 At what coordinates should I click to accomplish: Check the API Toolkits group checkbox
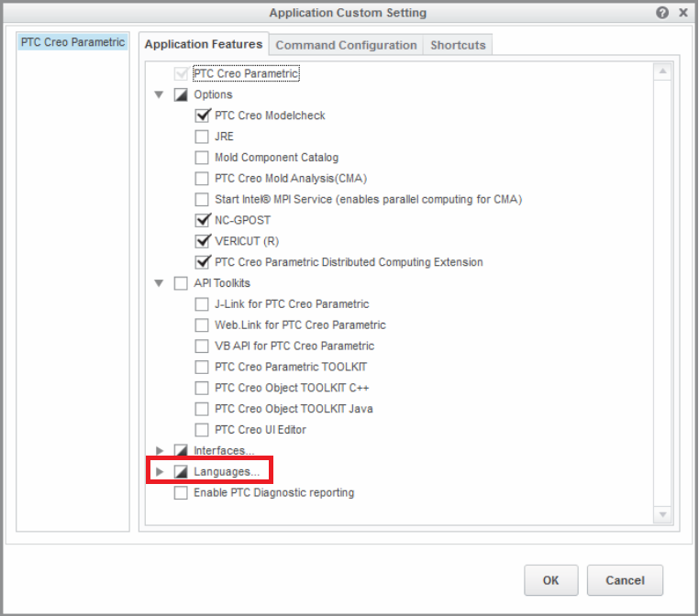(181, 283)
